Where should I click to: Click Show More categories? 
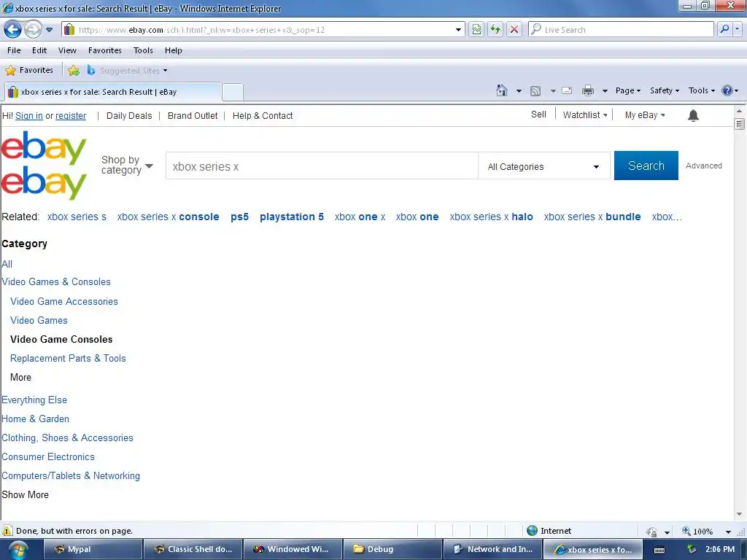[x=25, y=495]
